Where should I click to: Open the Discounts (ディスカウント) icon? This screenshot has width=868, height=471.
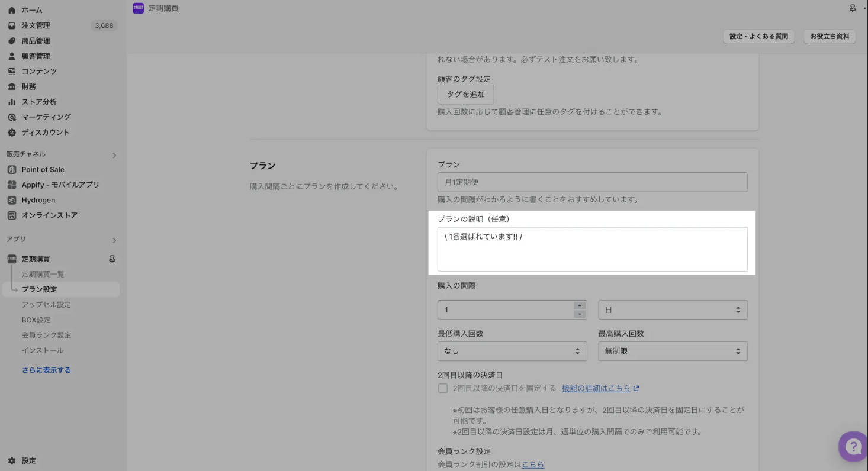(12, 133)
